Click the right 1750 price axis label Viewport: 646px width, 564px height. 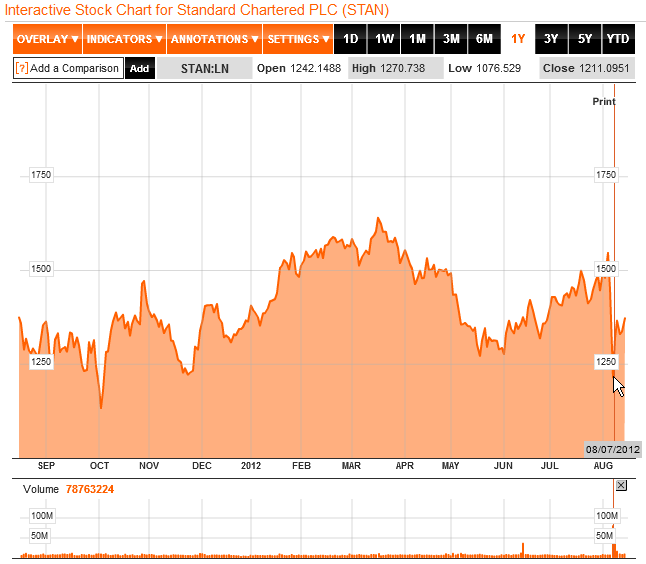tap(606, 175)
